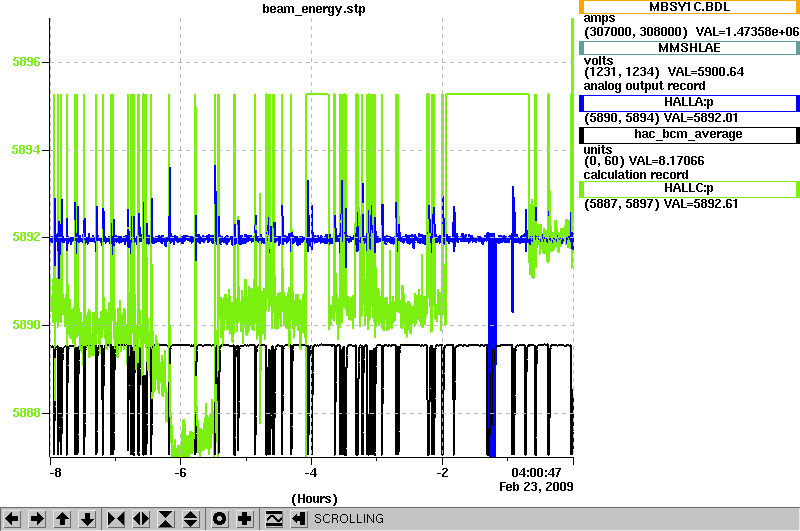Click the -4 hours axis label
Image resolution: width=800 pixels, height=531 pixels.
(311, 473)
